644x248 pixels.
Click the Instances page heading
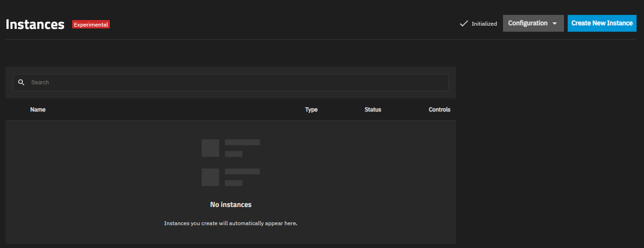[x=35, y=24]
